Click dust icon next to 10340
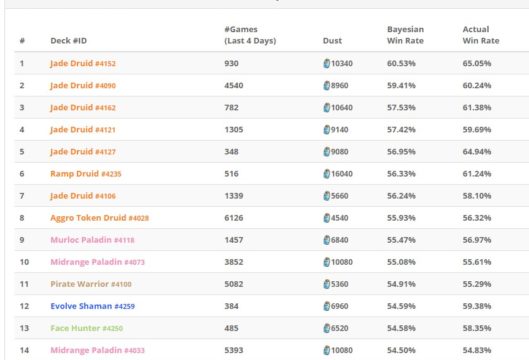The width and height of the screenshot is (529, 360). pyautogui.click(x=327, y=63)
